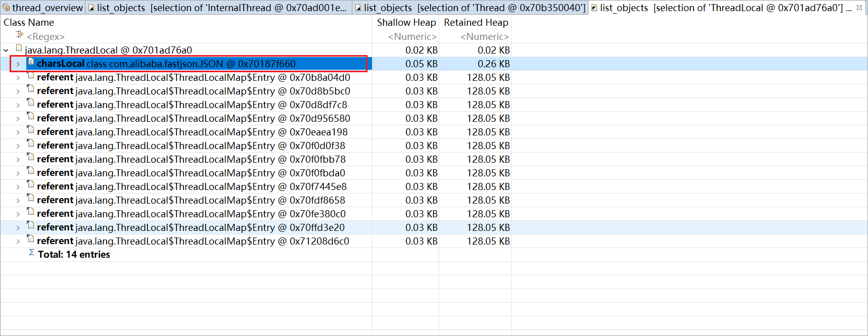This screenshot has height=336, width=868.
Task: Expand referent Entry @ 0x71208d6c0
Action: click(x=18, y=242)
